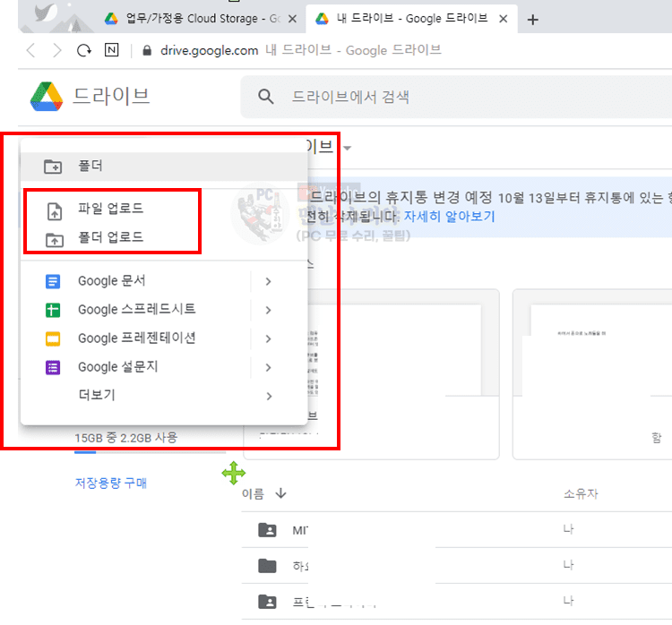Toggle sort direction arrow next to 이름
Viewport: 672px width, 625px height.
pyautogui.click(x=280, y=493)
